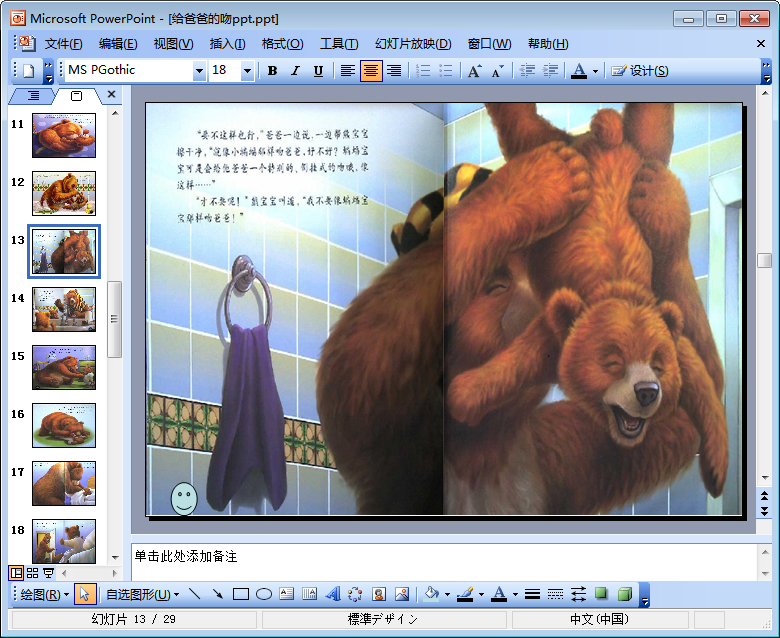Open the line color dropdown arrow

coord(482,595)
